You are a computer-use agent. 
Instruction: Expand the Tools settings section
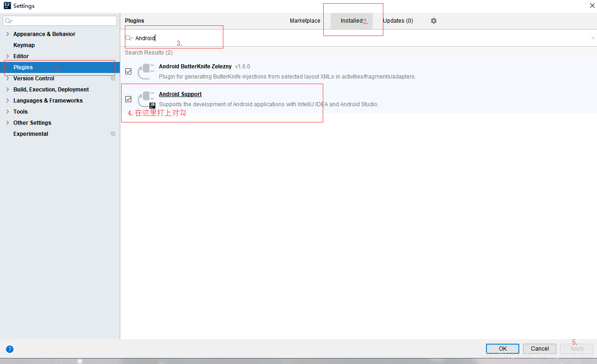(x=7, y=112)
